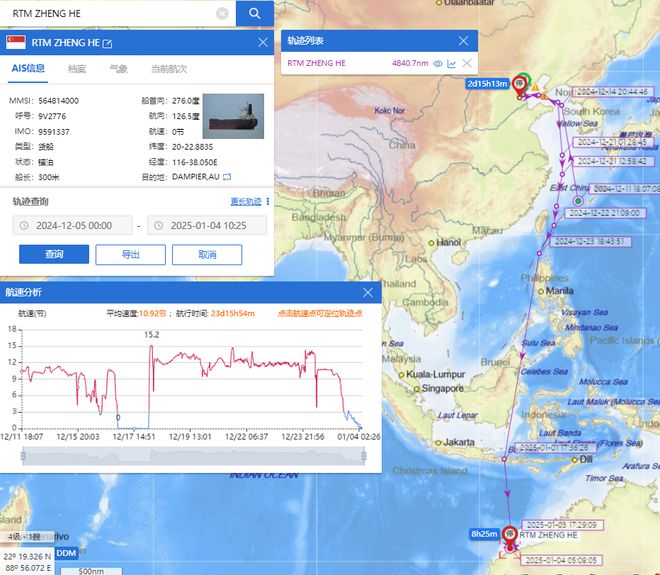The image size is (660, 575).
Task: Click the red stop marker near 8h25m label
Action: point(510,537)
